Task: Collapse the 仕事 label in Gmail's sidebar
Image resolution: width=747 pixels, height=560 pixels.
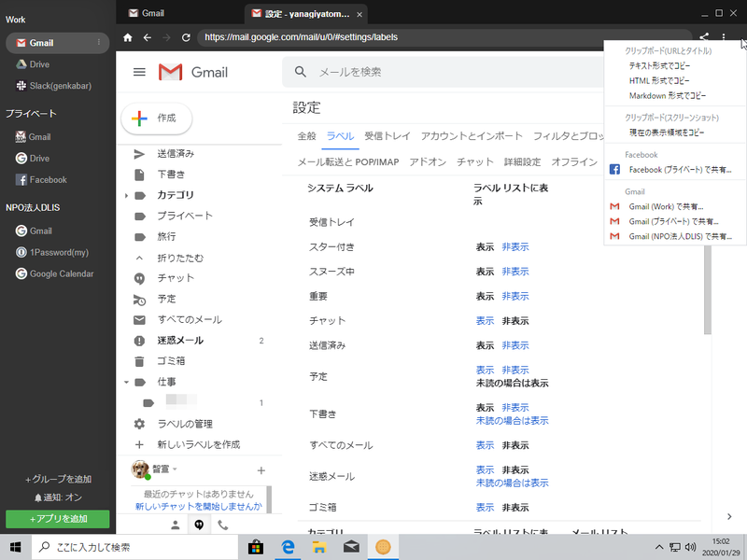Action: pyautogui.click(x=126, y=382)
